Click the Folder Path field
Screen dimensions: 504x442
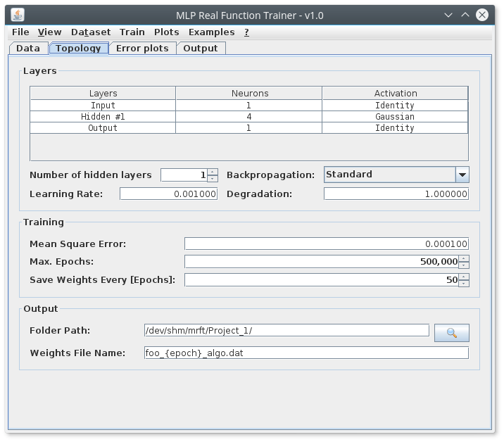click(286, 331)
